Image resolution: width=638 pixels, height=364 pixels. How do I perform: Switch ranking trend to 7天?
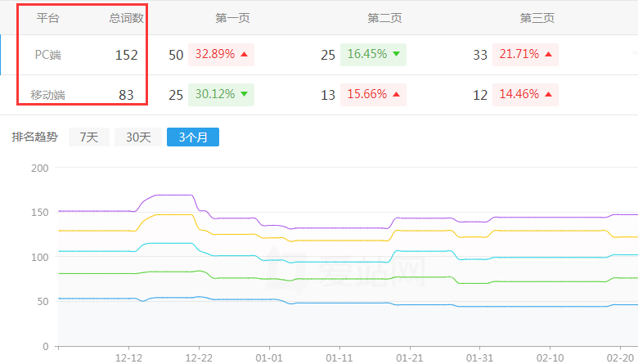[x=88, y=137]
